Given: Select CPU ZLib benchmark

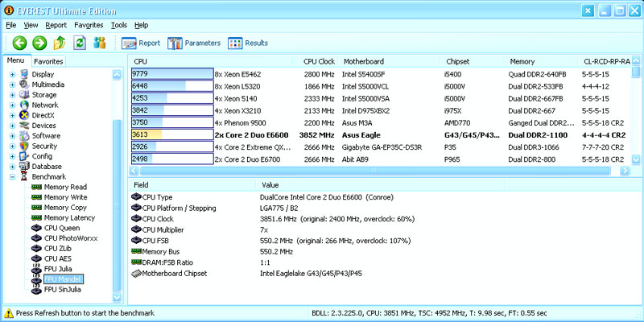Looking at the screenshot, I should click(59, 249).
